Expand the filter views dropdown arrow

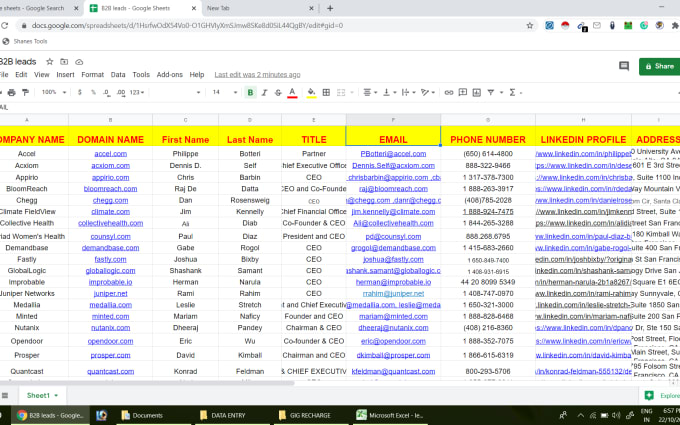pos(501,92)
